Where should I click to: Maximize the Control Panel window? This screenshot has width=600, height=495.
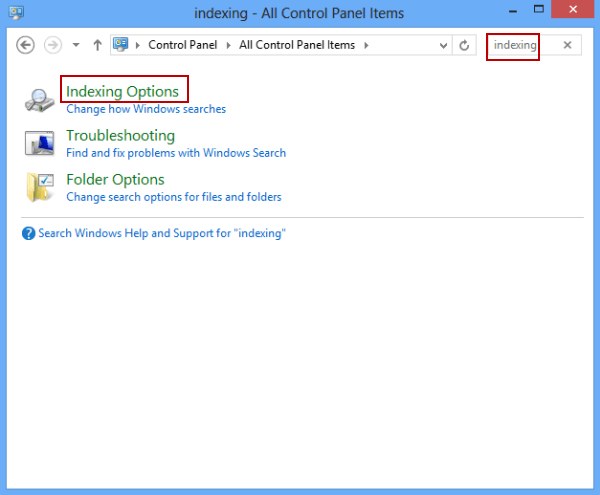(x=539, y=9)
